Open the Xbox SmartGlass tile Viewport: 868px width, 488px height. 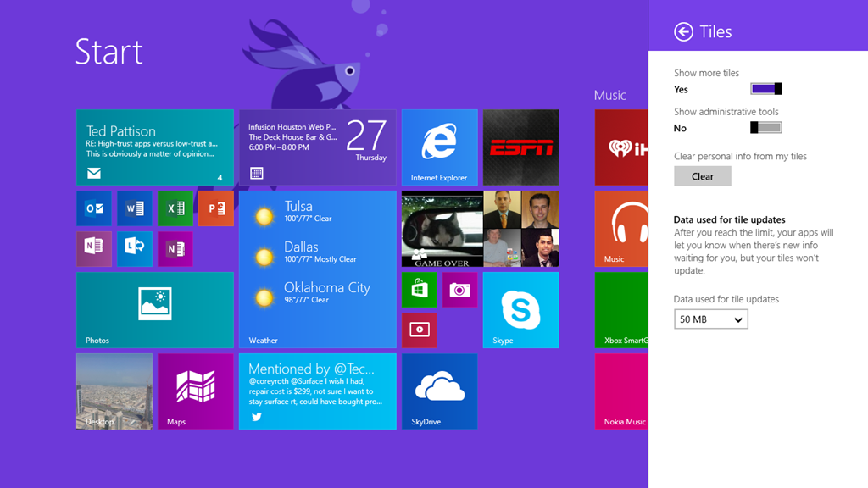(x=621, y=310)
